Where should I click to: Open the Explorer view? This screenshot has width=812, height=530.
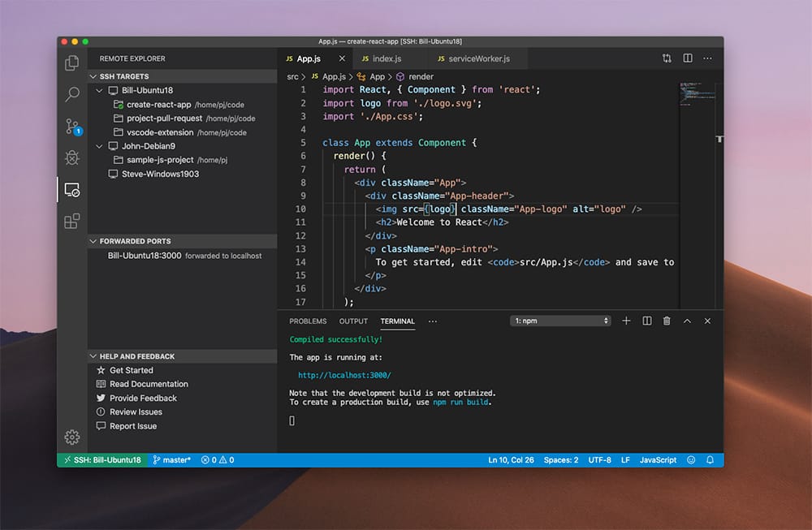(71, 62)
